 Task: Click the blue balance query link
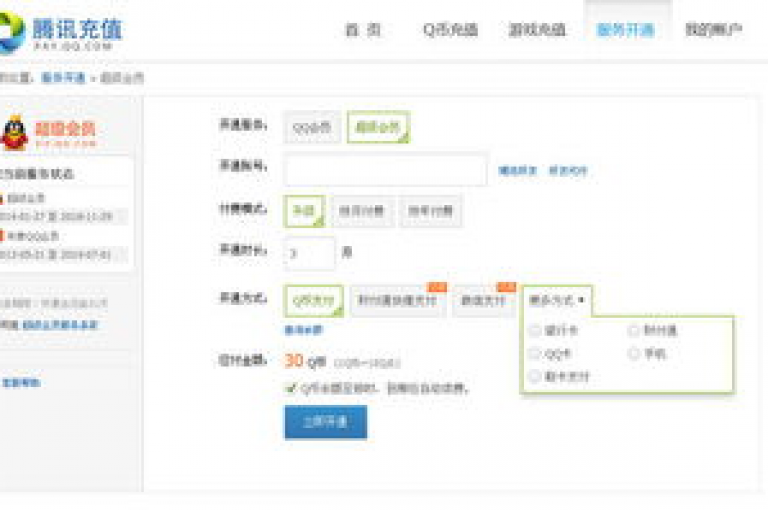304,330
